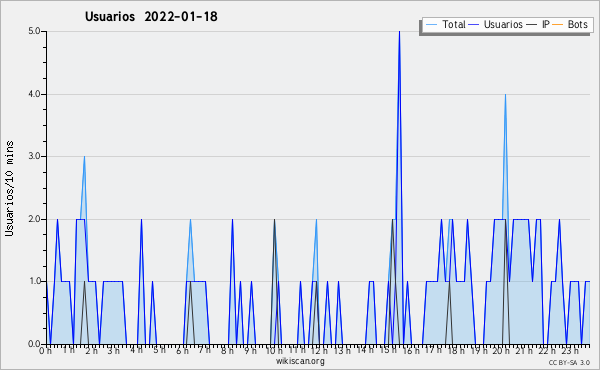Click the '4 h' x-axis label
600x370 pixels.
click(x=137, y=350)
